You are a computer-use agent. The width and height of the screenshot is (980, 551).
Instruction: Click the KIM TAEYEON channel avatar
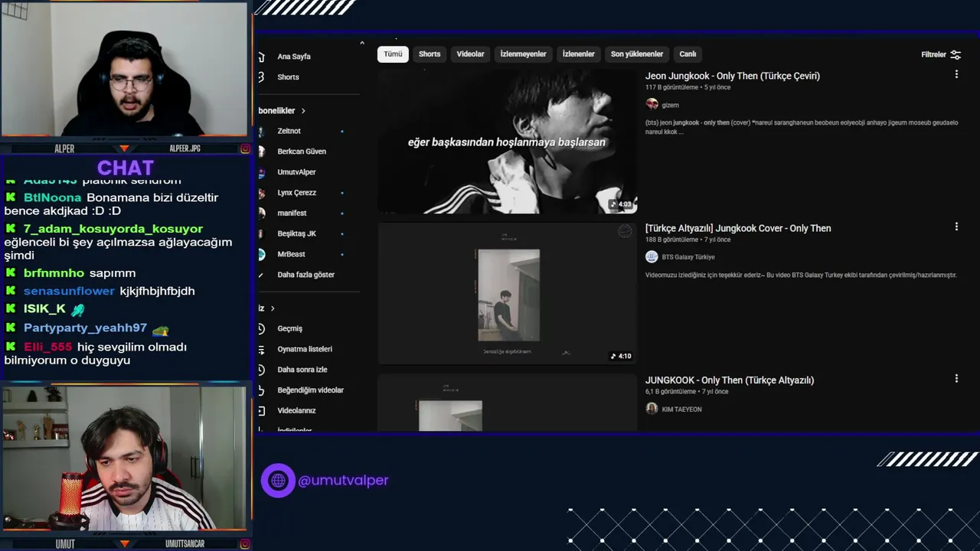click(652, 409)
